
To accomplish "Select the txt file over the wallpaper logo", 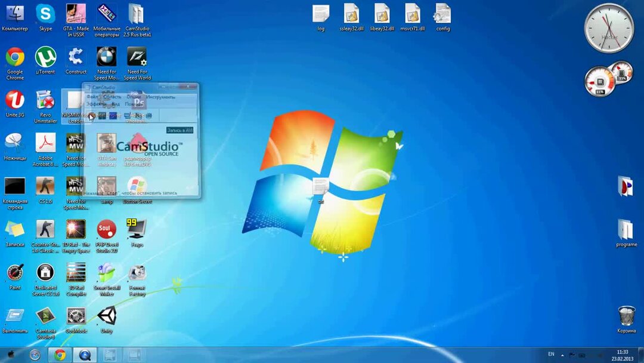I will (320, 190).
